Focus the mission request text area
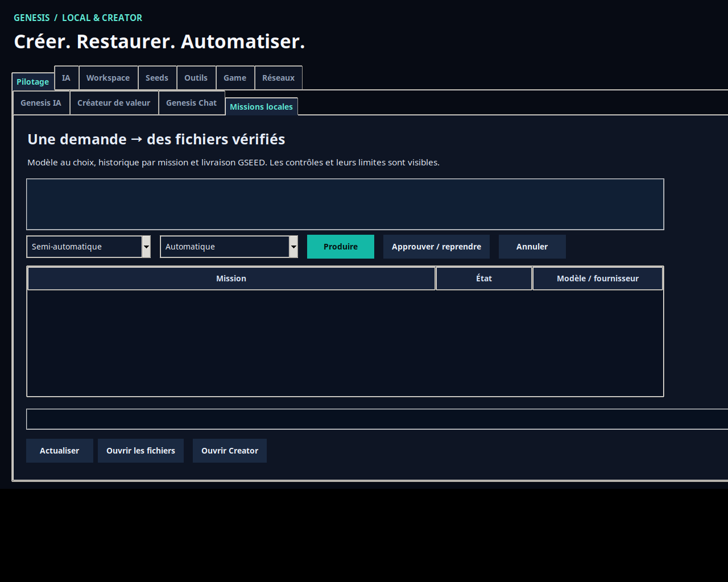Image resolution: width=728 pixels, height=582 pixels. [345, 205]
